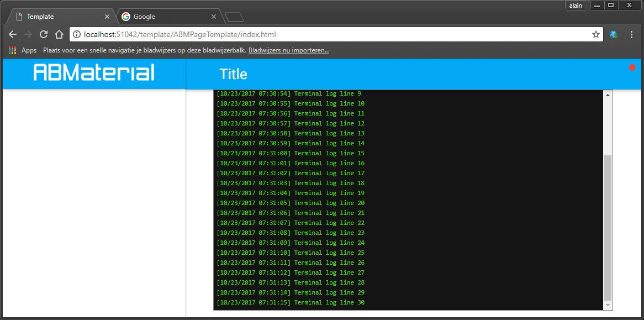This screenshot has width=644, height=320.
Task: Open the globe extension icon
Action: (x=614, y=34)
